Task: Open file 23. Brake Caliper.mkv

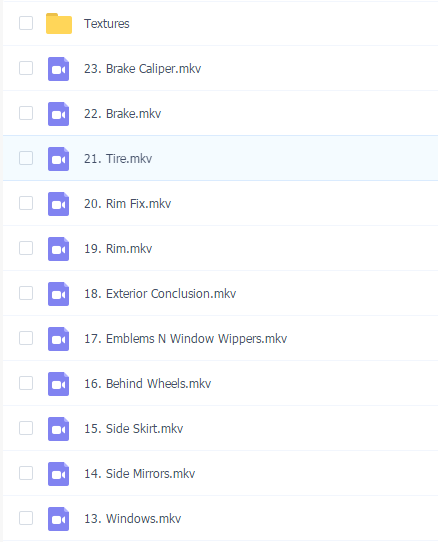Action: [x=142, y=69]
